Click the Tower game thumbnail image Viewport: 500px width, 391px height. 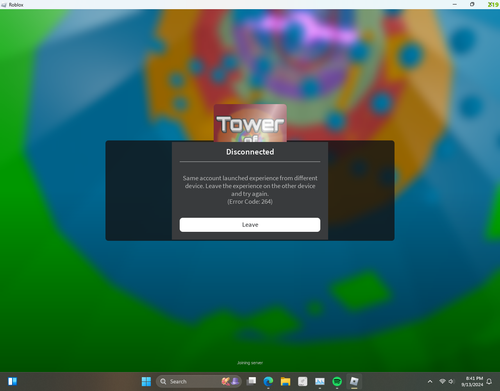click(250, 123)
